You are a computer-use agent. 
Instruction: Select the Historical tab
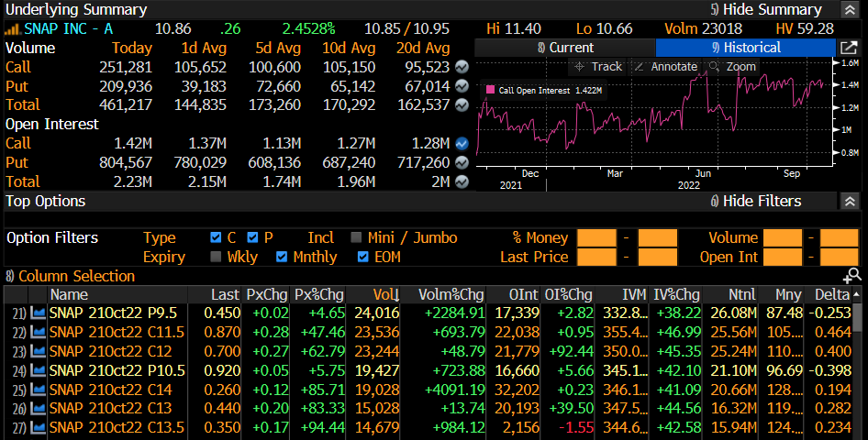(746, 48)
